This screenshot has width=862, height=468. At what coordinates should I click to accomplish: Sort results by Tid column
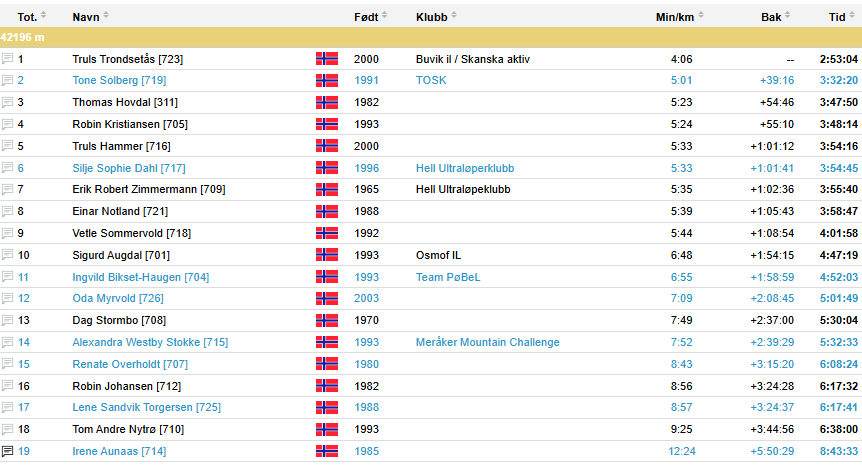pyautogui.click(x=836, y=17)
